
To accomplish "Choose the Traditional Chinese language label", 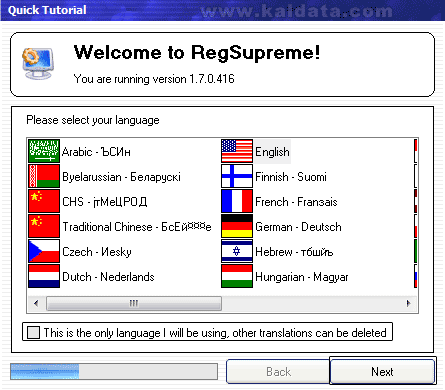I will click(x=137, y=227).
